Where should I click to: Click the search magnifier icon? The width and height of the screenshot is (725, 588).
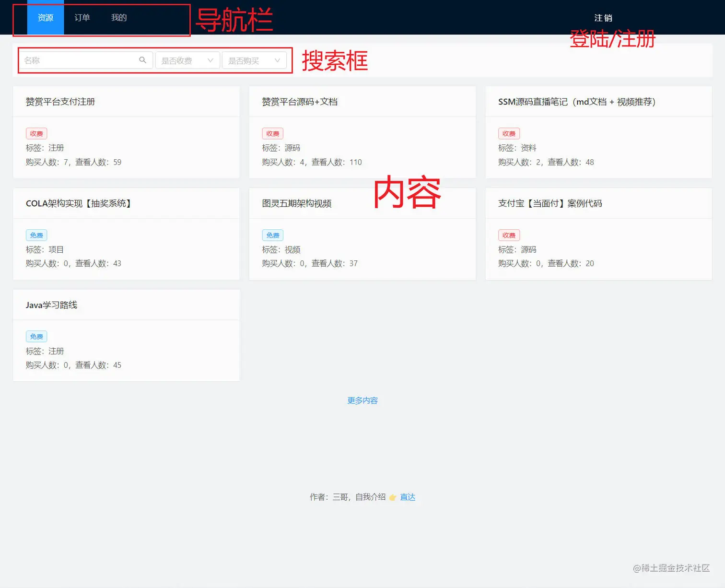(x=142, y=60)
